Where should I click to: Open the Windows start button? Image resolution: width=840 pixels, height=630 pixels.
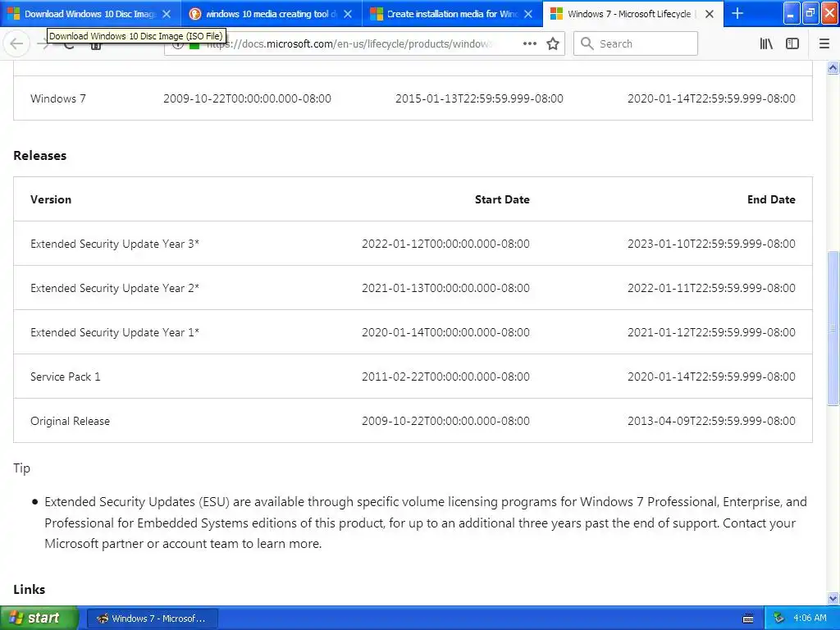point(39,618)
